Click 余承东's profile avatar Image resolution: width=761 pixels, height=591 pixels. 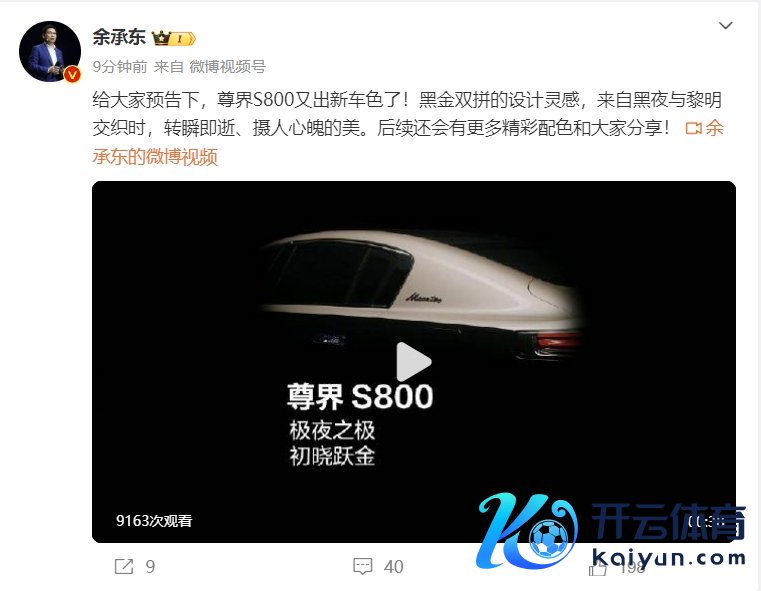[x=50, y=51]
